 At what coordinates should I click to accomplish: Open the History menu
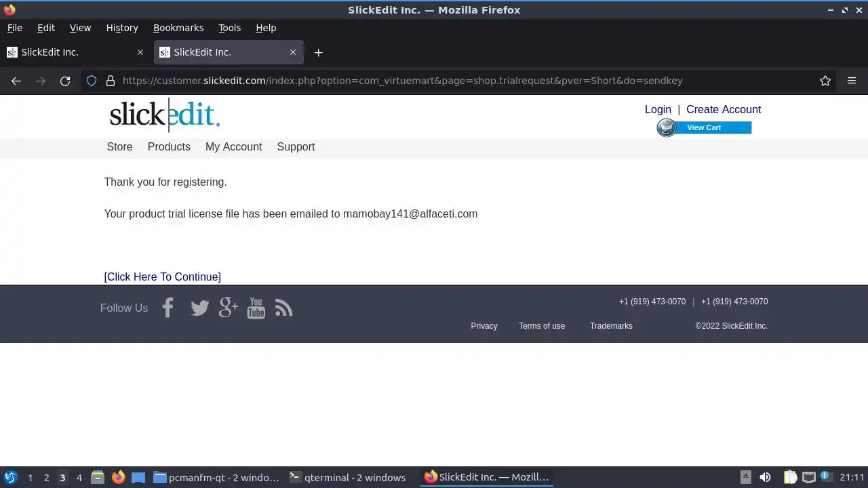[122, 28]
